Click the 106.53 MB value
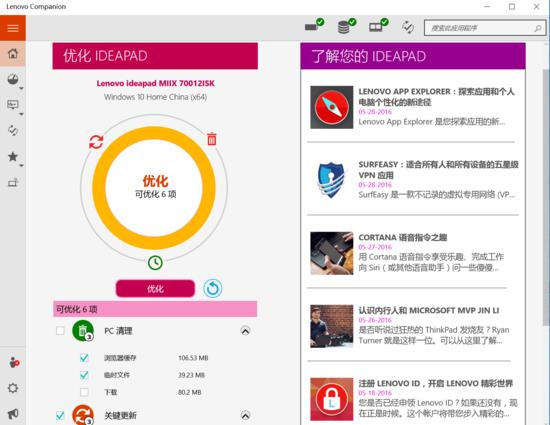Viewport: 550px width, 425px height. click(193, 358)
